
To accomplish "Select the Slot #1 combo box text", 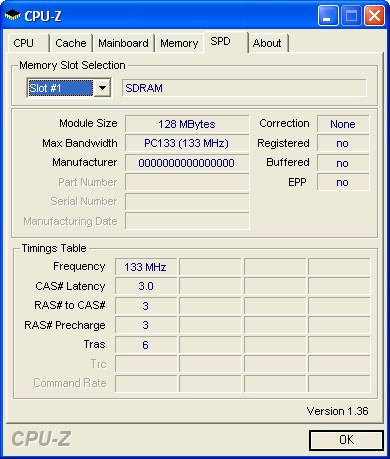I will click(60, 88).
